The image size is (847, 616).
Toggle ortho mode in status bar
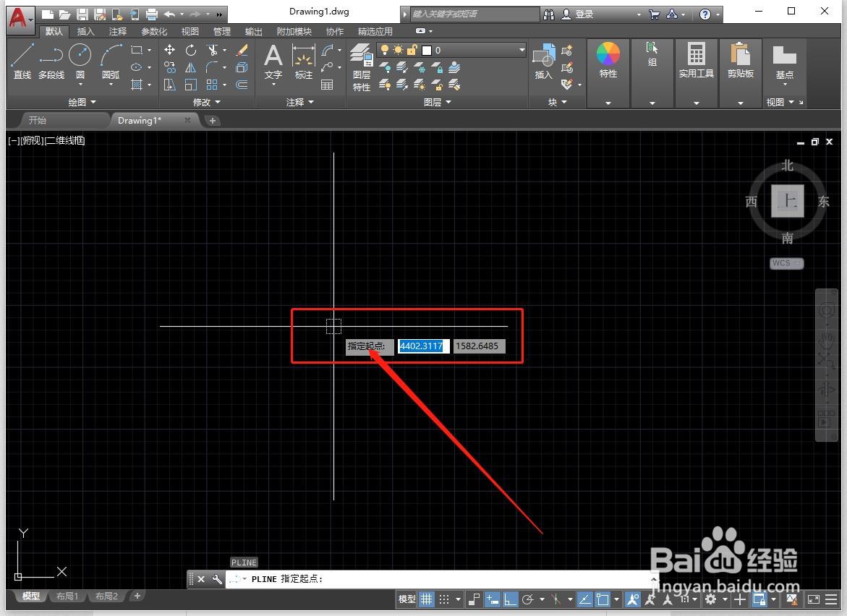509,599
